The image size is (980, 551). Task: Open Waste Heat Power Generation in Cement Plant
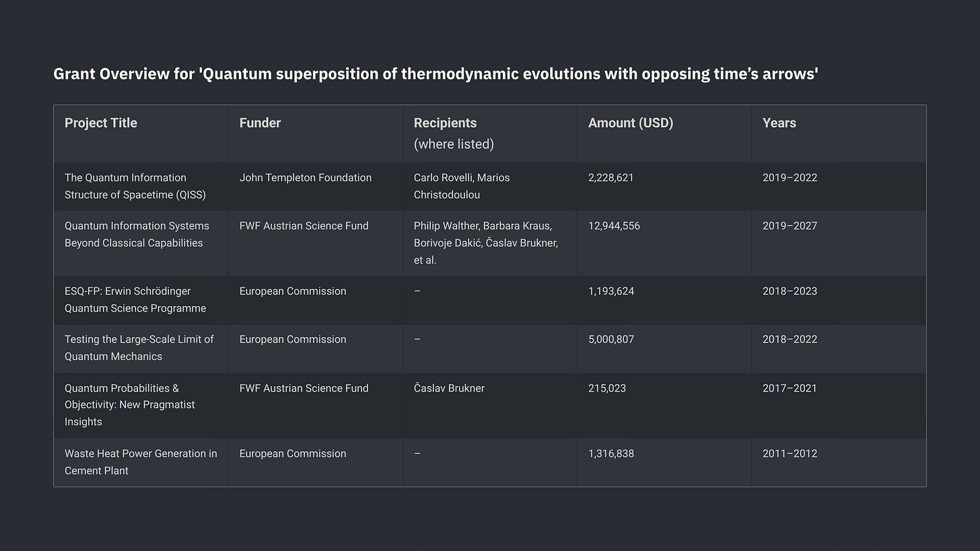point(141,462)
